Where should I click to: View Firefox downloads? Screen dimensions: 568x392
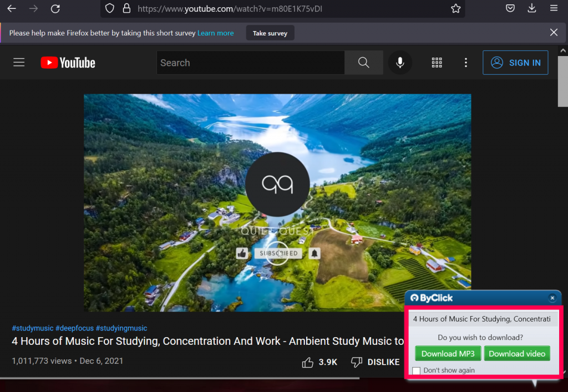pyautogui.click(x=531, y=8)
